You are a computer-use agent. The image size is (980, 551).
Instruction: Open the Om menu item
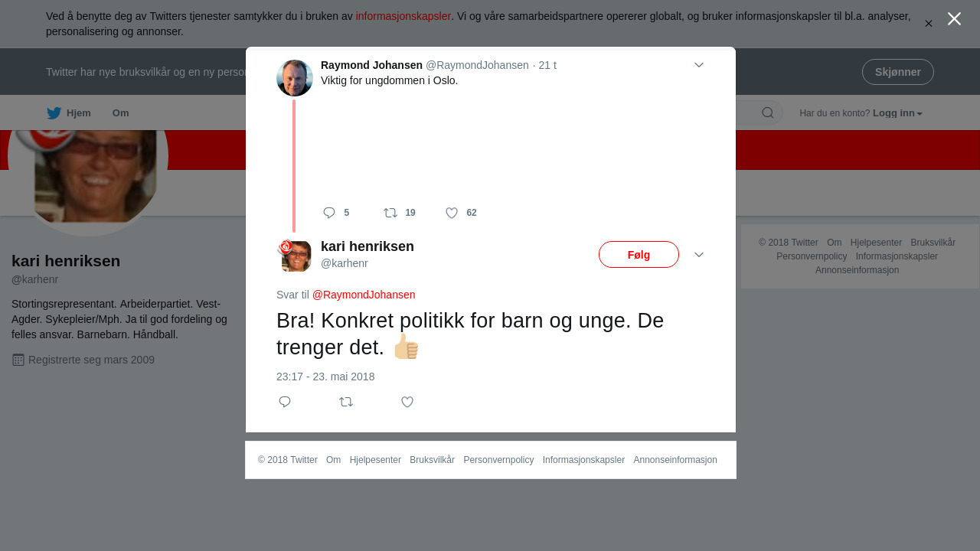click(121, 113)
